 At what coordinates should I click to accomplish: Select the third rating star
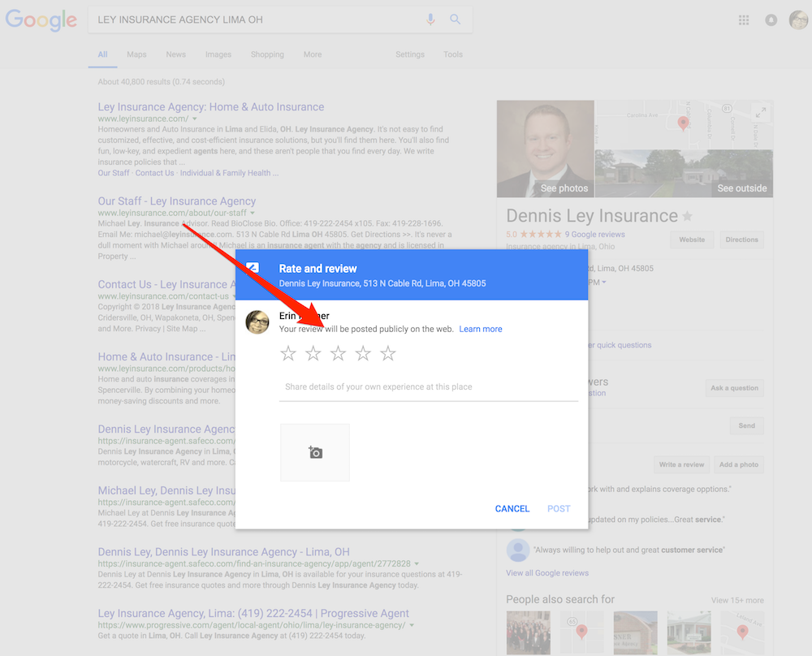[x=338, y=354]
